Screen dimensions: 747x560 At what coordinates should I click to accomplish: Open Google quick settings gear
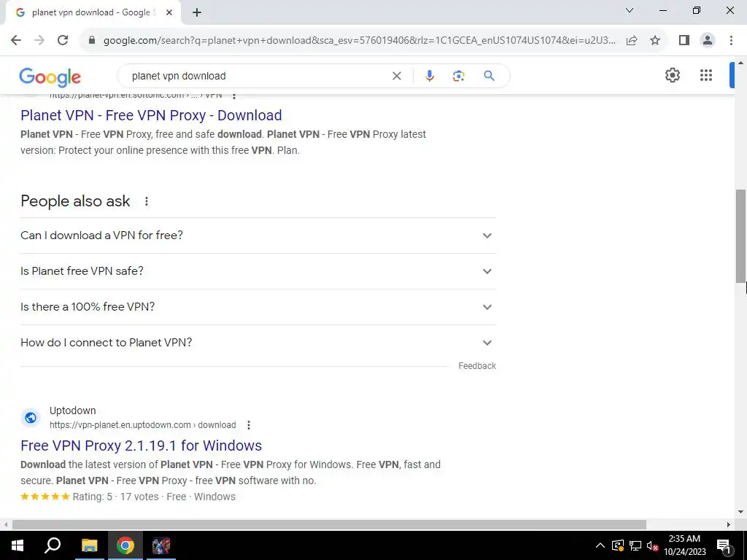tap(672, 75)
